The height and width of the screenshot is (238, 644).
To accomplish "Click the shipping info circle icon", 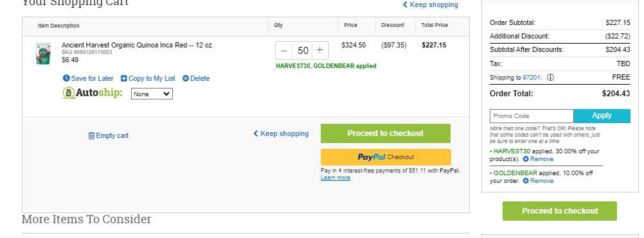I will point(550,78).
